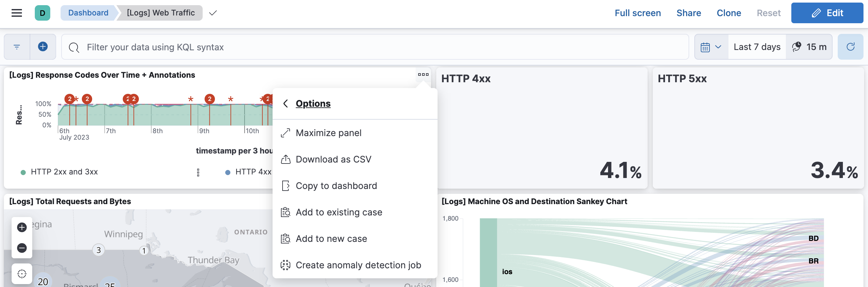This screenshot has height=287, width=868.
Task: Choose Copy to dashboard
Action: (355, 186)
